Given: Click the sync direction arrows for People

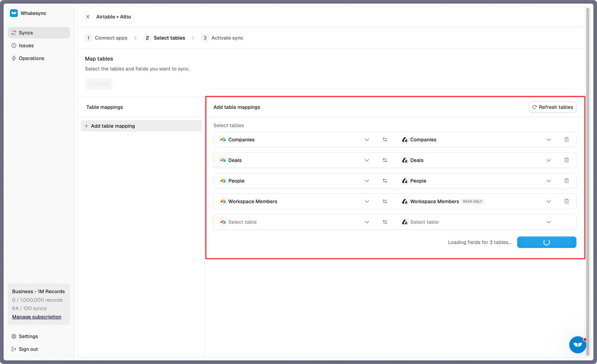Looking at the screenshot, I should coord(385,181).
